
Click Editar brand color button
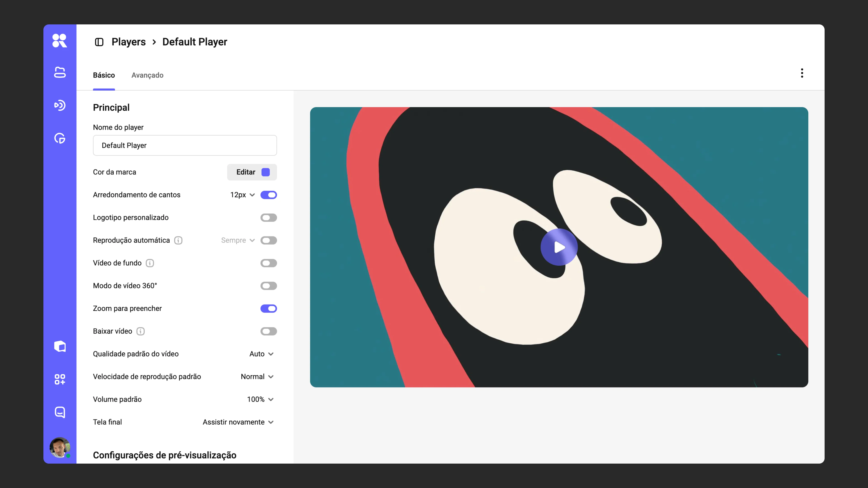point(252,172)
